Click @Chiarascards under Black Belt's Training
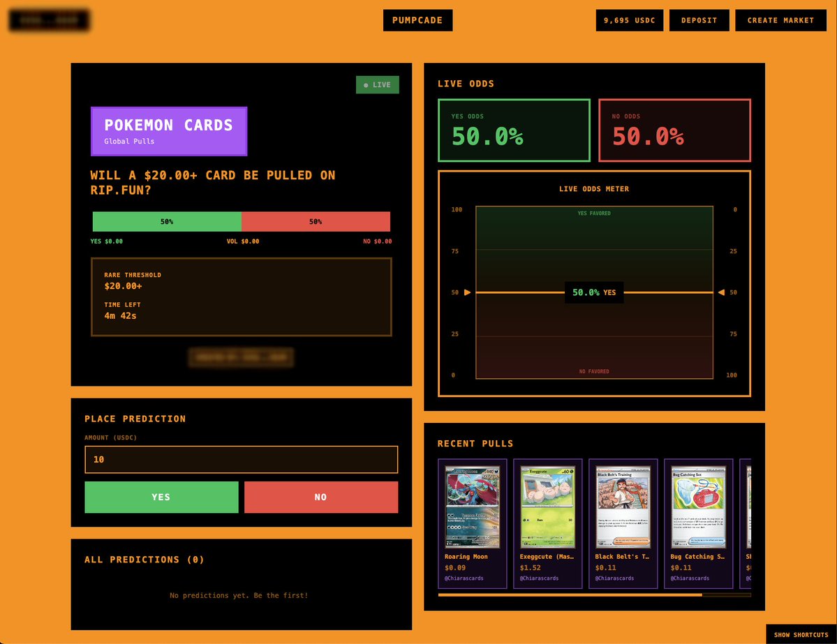 [615, 578]
